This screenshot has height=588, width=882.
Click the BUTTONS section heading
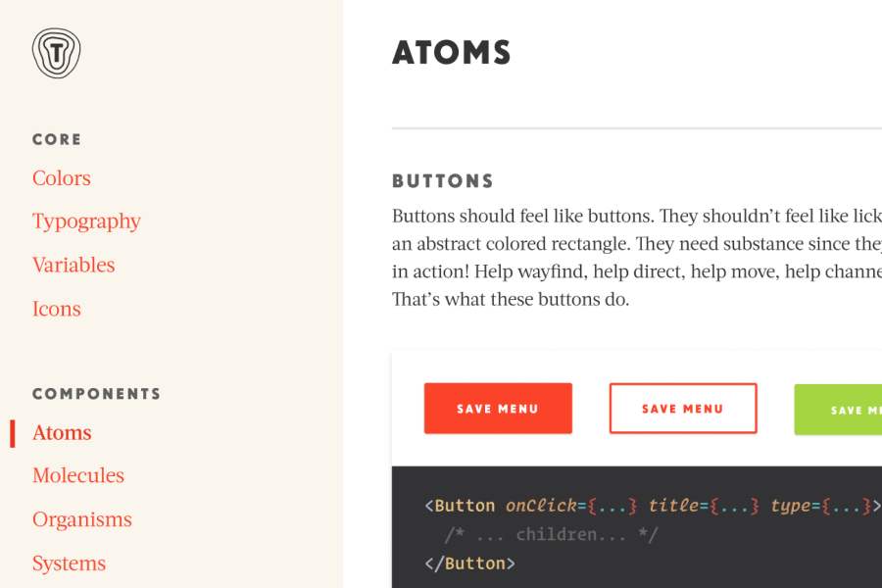click(443, 181)
